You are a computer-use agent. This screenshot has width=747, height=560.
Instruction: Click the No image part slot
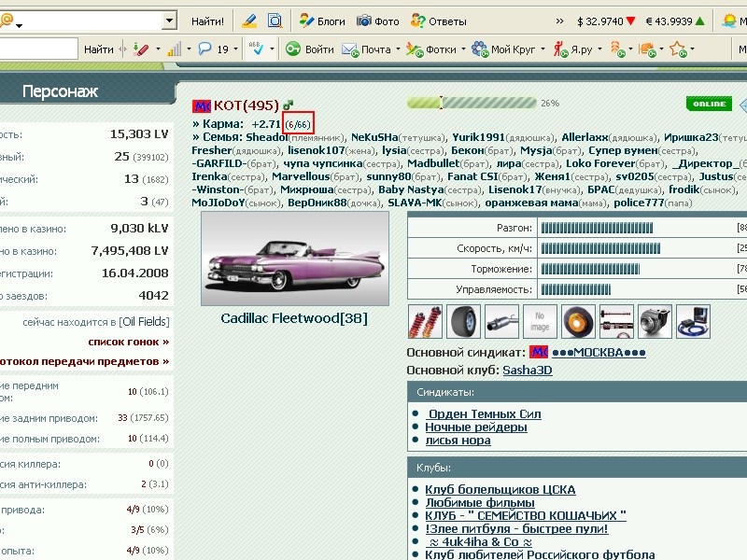click(540, 322)
